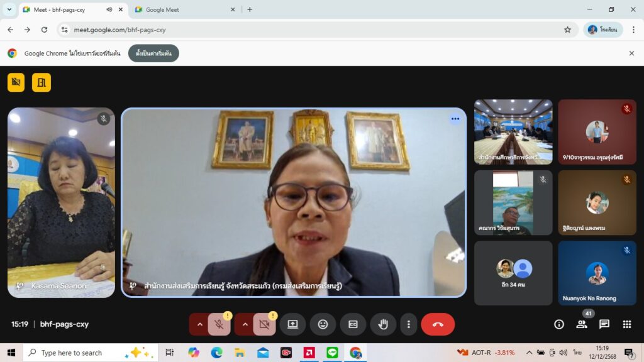Click the yellow door icon at top left

[x=42, y=82]
